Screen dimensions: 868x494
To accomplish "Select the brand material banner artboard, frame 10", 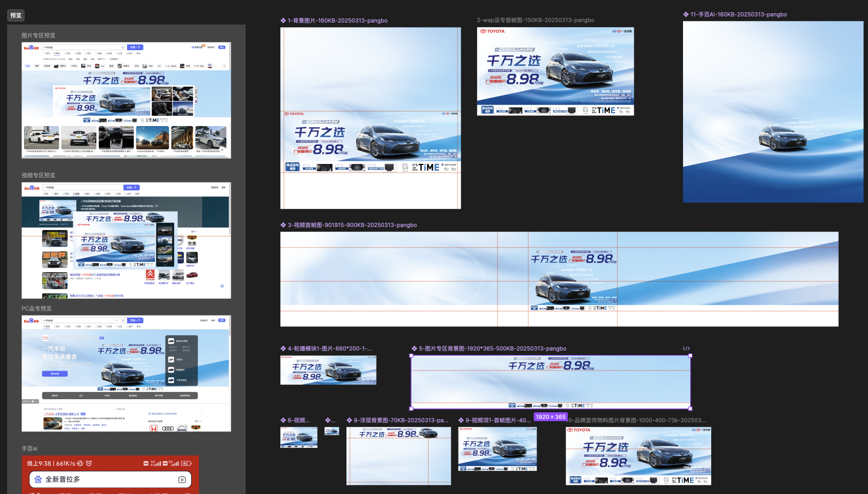I will pyautogui.click(x=638, y=456).
